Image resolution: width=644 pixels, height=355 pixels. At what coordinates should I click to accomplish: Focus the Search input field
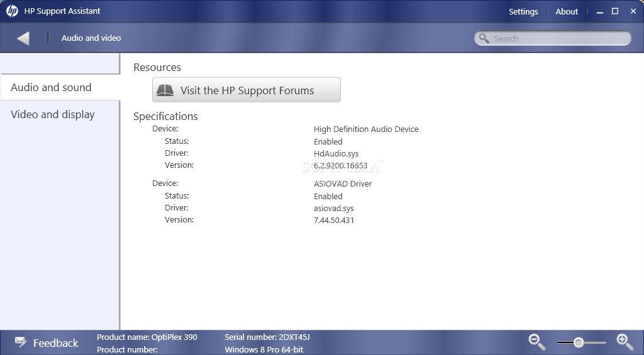point(553,38)
